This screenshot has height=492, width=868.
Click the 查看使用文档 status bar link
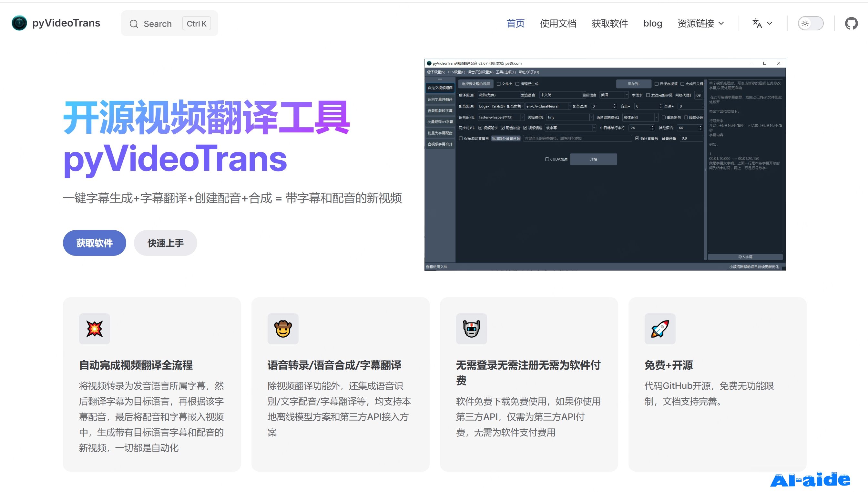(x=436, y=267)
